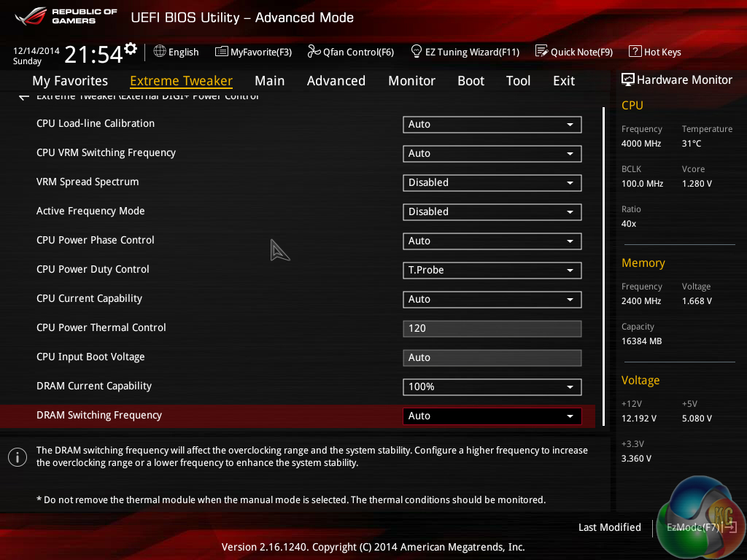Open CPU Load-line Calibration dropdown
The height and width of the screenshot is (560, 747).
[x=492, y=124]
